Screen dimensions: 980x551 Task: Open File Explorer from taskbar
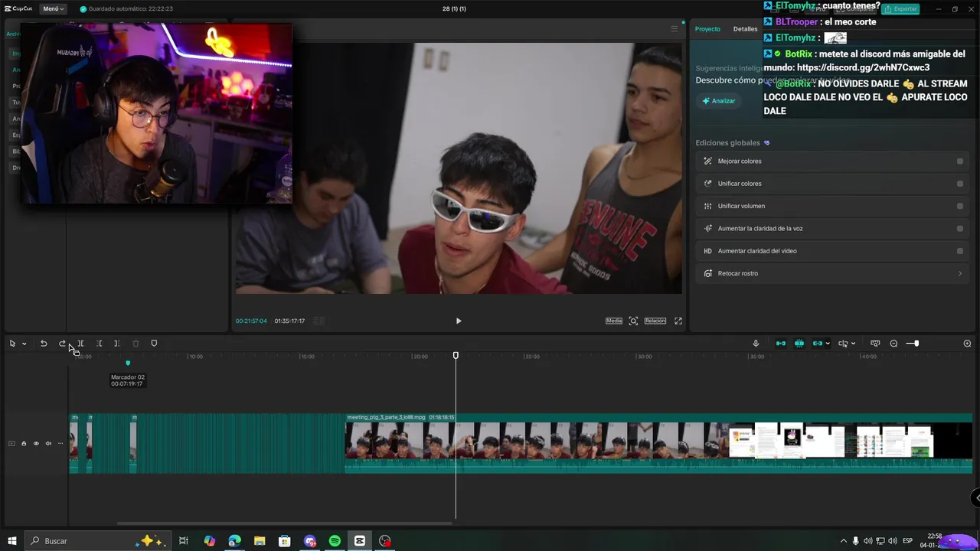pos(260,541)
